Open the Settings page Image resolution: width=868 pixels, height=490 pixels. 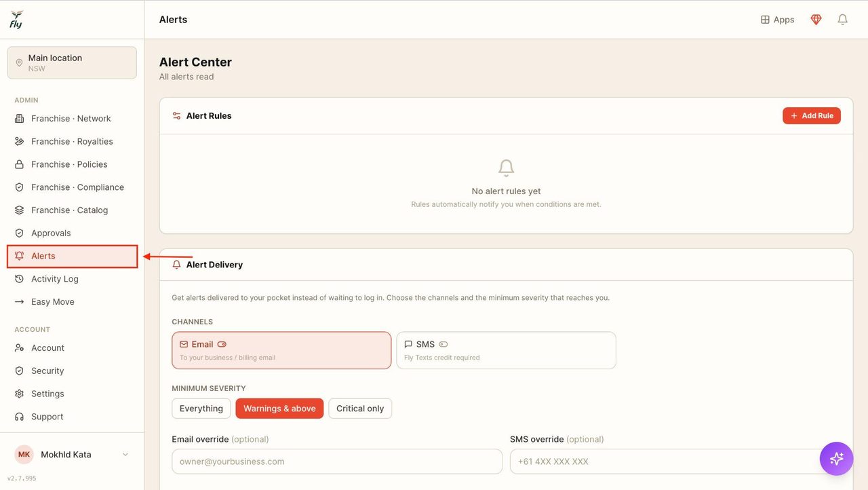coord(72,394)
